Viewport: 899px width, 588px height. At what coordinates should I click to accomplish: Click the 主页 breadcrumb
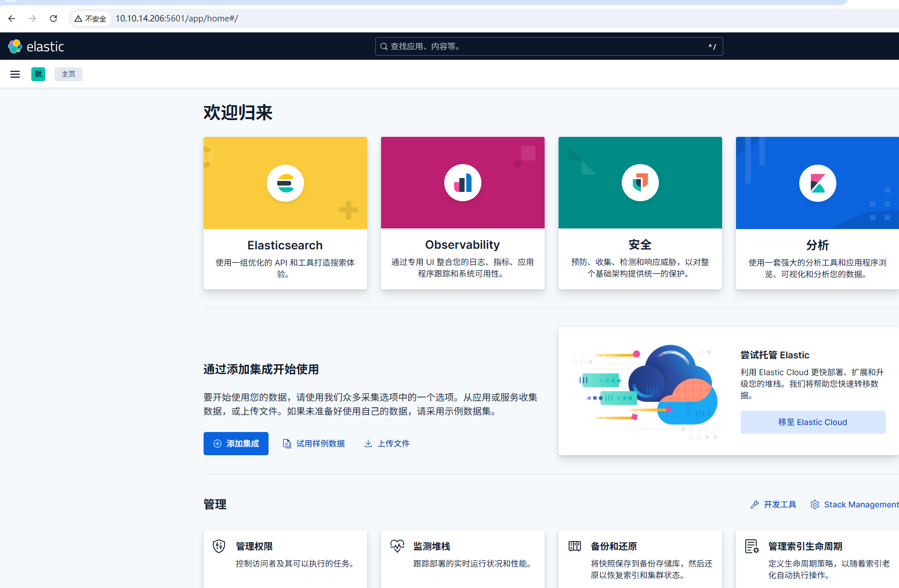[x=68, y=74]
